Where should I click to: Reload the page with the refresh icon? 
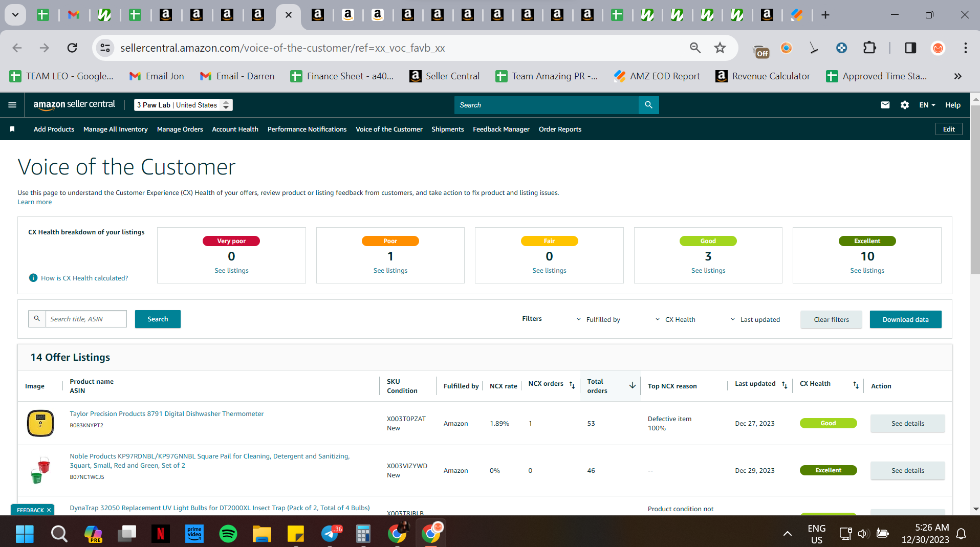click(72, 48)
